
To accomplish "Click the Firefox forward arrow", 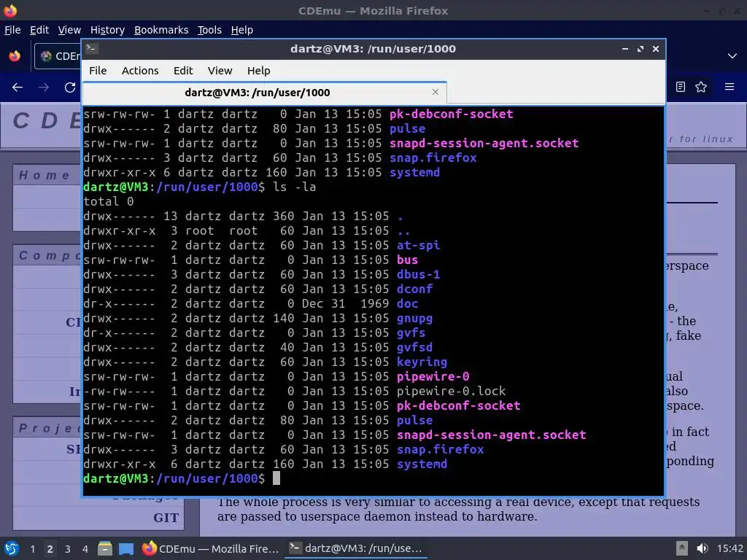I will click(x=44, y=87).
